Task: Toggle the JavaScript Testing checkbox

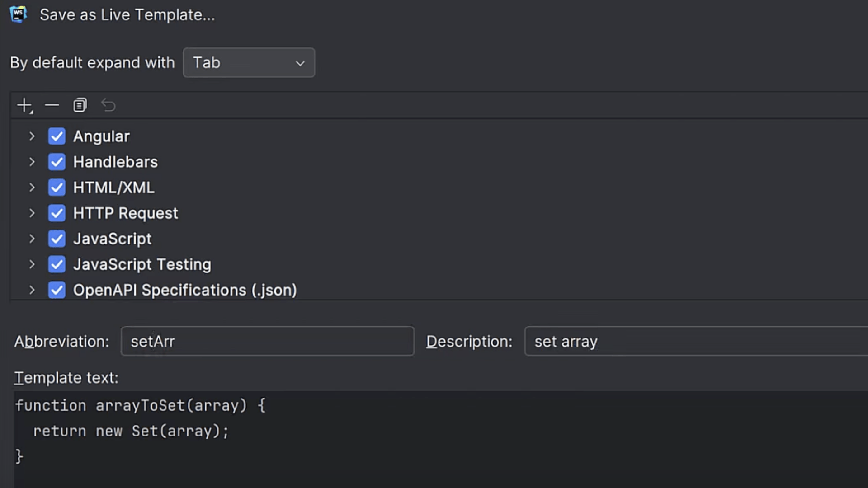Action: [x=57, y=265]
